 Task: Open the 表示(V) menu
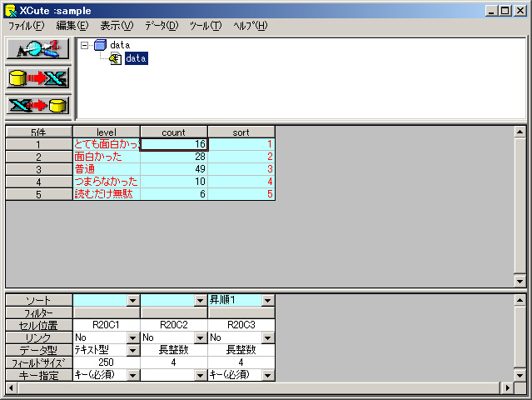[x=117, y=26]
